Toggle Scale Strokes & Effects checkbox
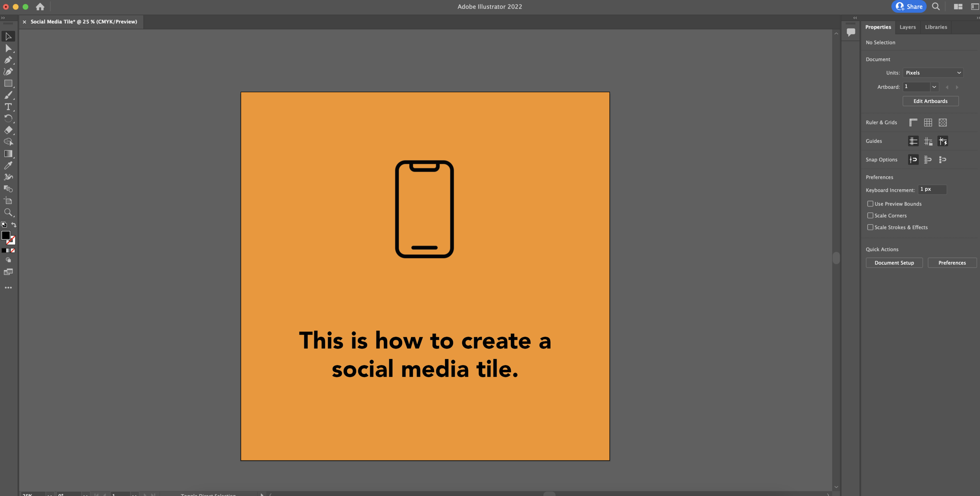Viewport: 980px width, 496px height. click(870, 227)
